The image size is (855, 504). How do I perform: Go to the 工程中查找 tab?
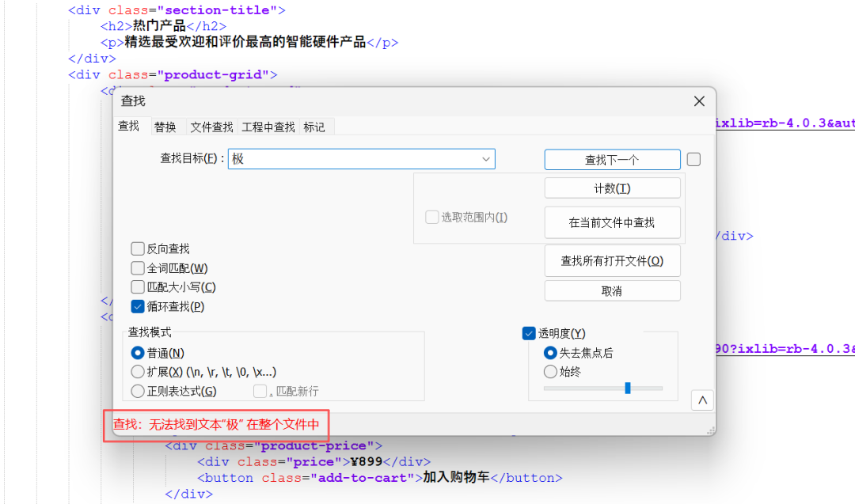[x=268, y=127]
